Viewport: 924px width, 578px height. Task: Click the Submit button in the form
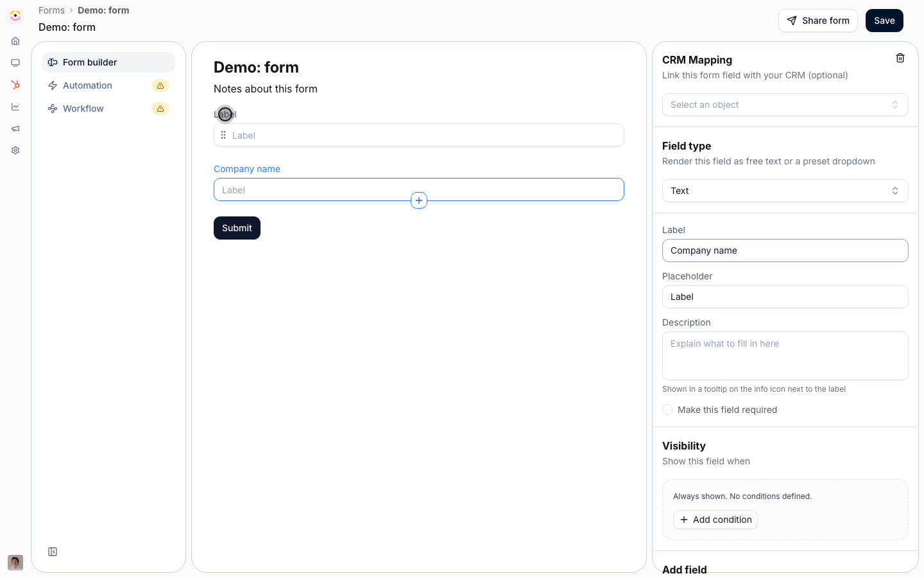coord(237,228)
